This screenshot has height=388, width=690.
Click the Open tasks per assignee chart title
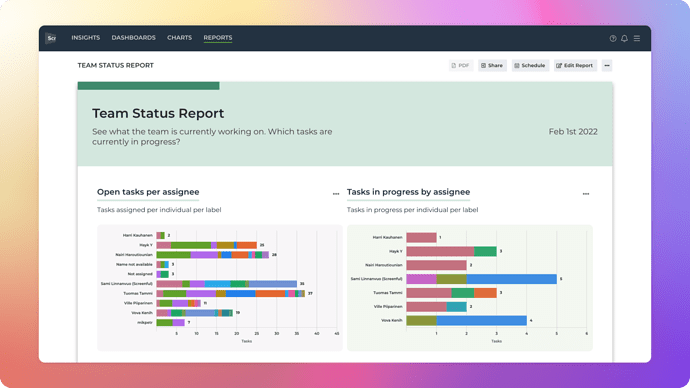pos(148,192)
